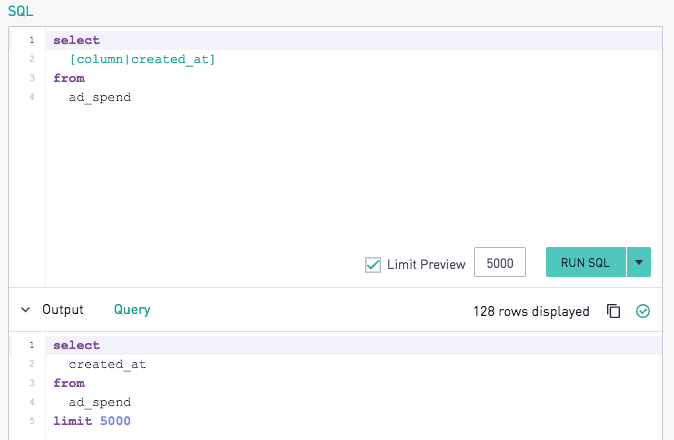674x440 pixels.
Task: Click the SQL section heading
Action: 20,11
